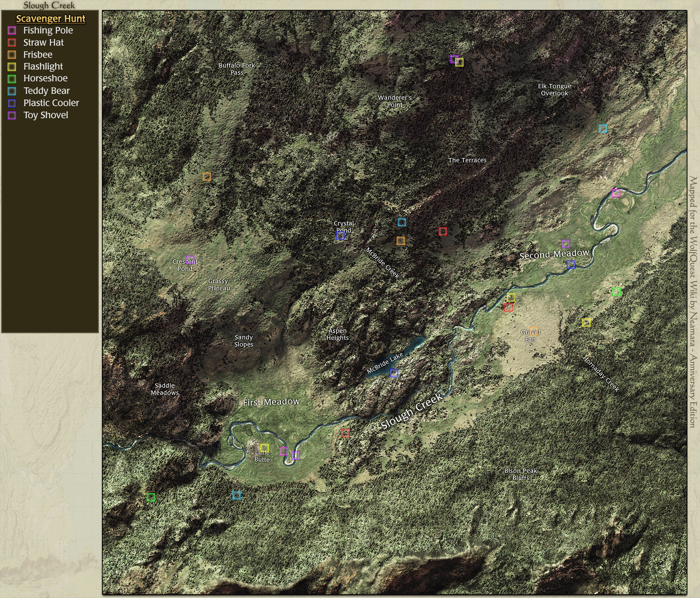Image resolution: width=700 pixels, height=598 pixels.
Task: Click the 'Crescent Pond' map label
Action: click(185, 265)
